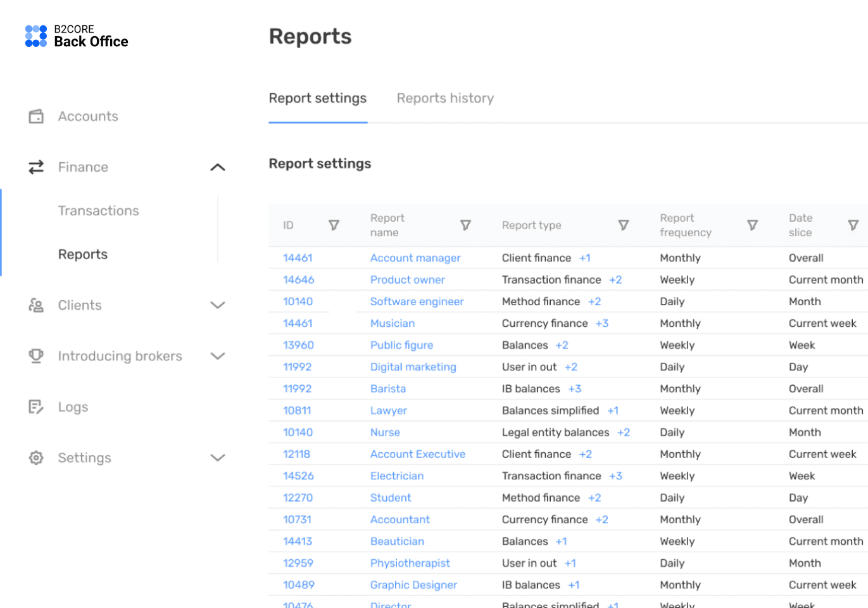Expand the Settings menu section
Screen dimensions: 868x608
coord(218,458)
